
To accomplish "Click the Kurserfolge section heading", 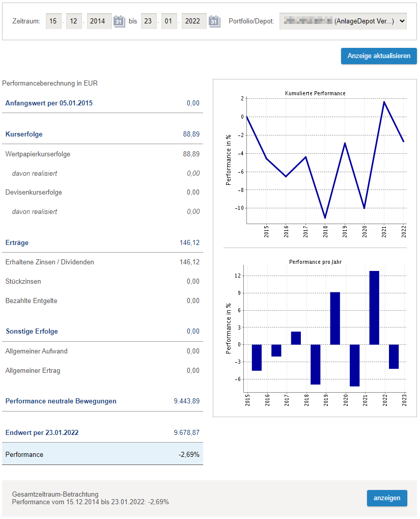I will tap(24, 134).
